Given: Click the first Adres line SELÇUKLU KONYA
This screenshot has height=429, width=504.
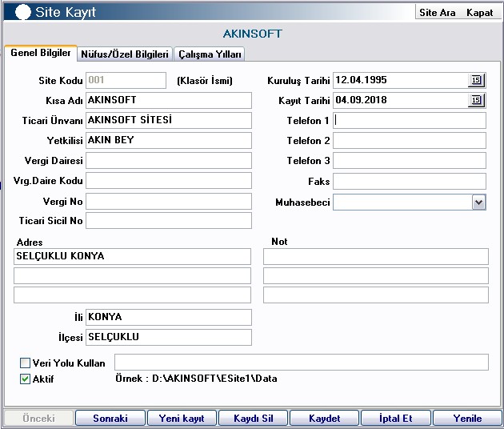Looking at the screenshot, I should pos(132,256).
